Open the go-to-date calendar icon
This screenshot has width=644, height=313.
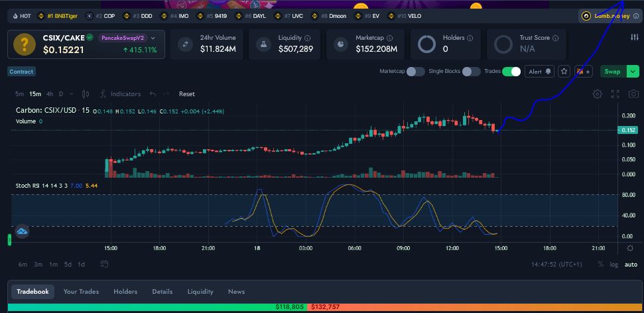pos(104,264)
